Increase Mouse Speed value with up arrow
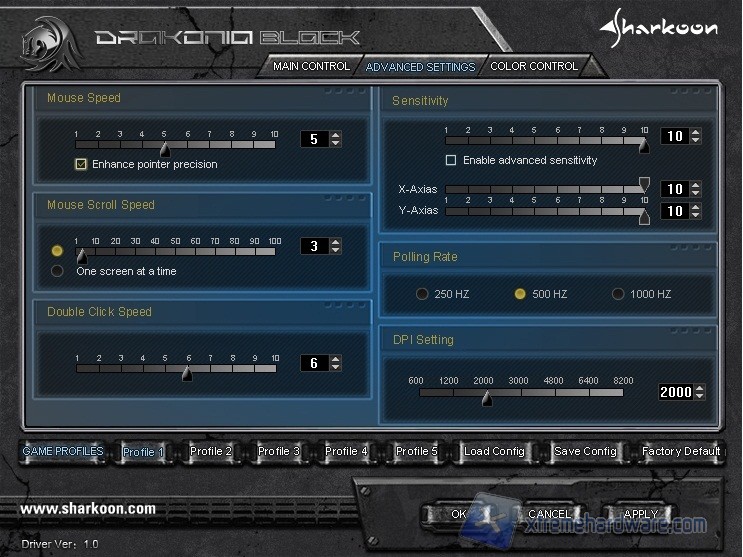743x557 pixels. pos(335,134)
